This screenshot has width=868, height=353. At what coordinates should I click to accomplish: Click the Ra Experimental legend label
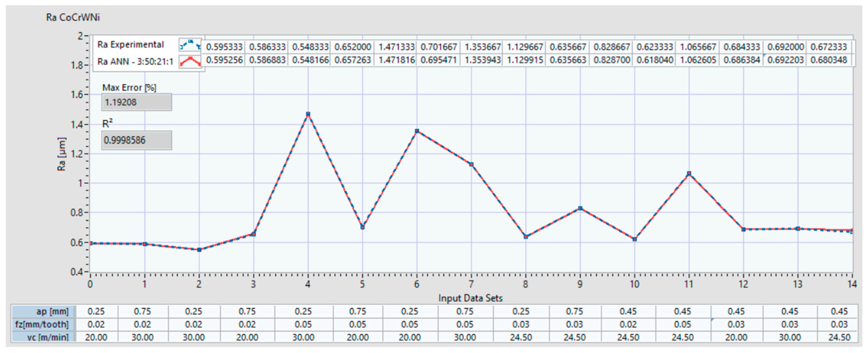tap(131, 45)
